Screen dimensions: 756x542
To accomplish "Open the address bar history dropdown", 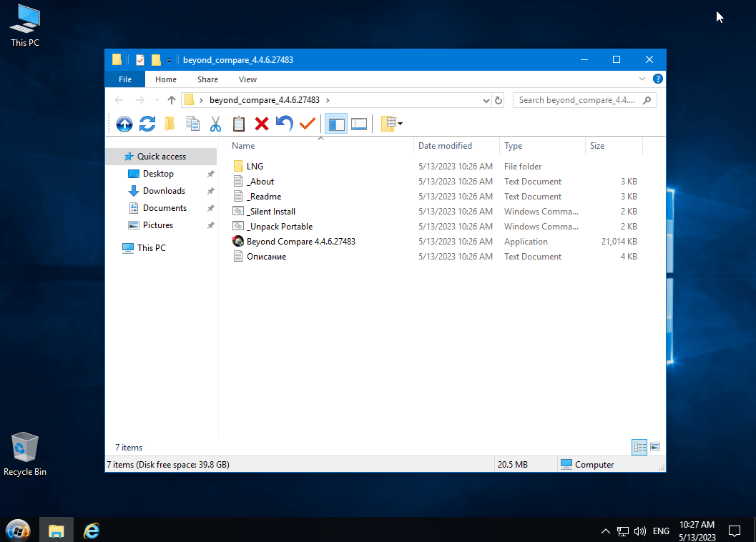I will (486, 100).
